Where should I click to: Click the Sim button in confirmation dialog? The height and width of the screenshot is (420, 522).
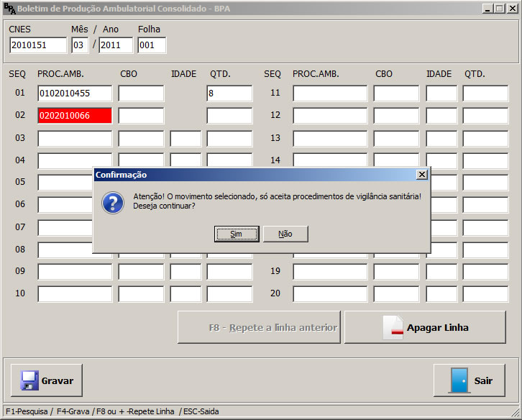236,234
